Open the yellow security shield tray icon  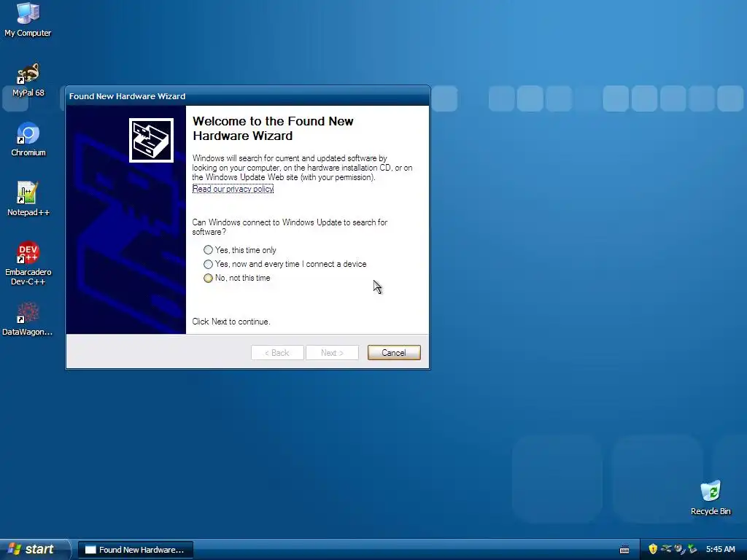coord(653,549)
